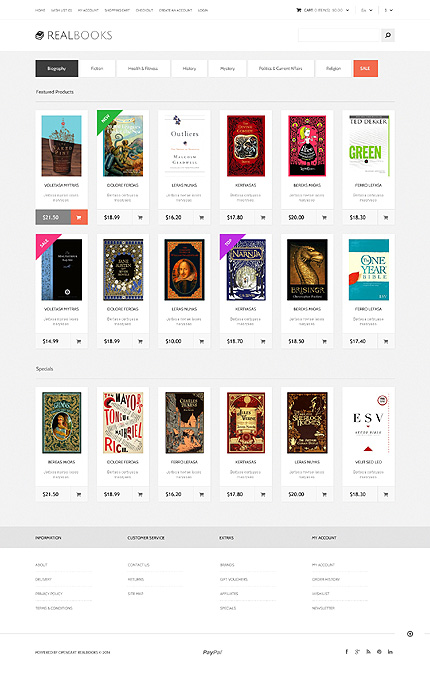
Task: Open the currency dollar dropdown
Action: click(x=388, y=10)
